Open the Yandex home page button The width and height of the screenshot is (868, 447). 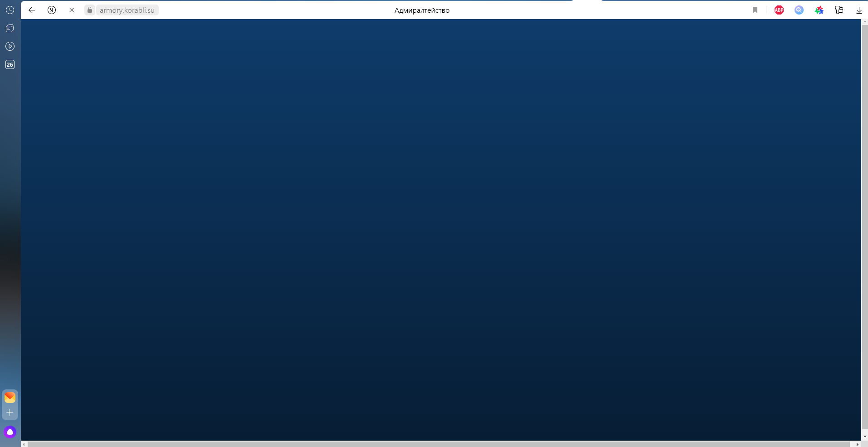[52, 10]
